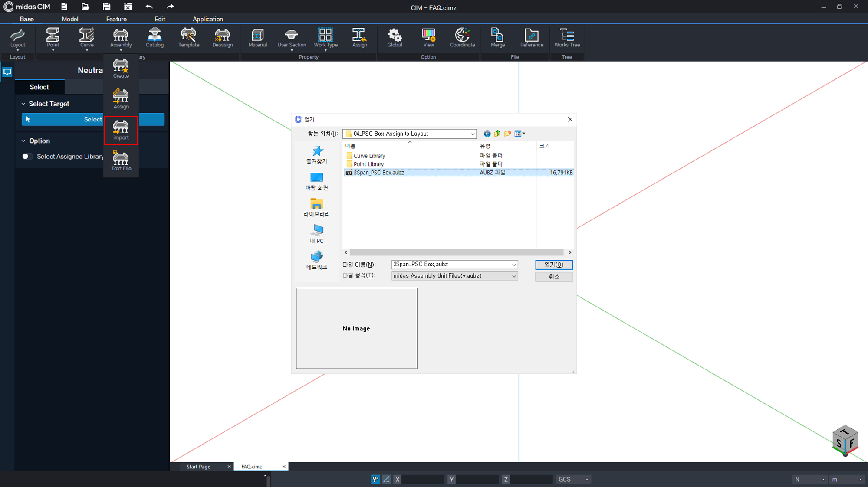Open the view menu in file dialog

pyautogui.click(x=519, y=134)
